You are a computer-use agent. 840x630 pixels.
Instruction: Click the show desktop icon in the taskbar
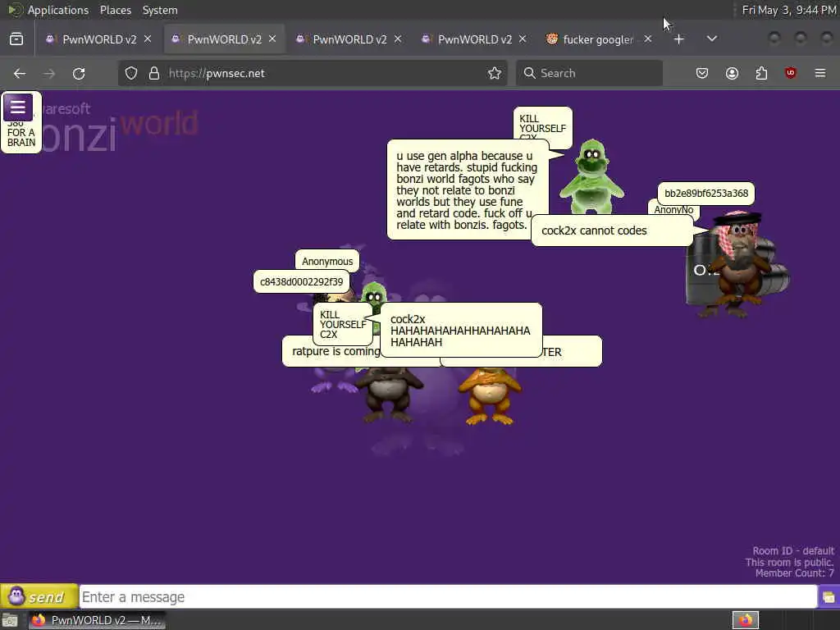coord(10,621)
